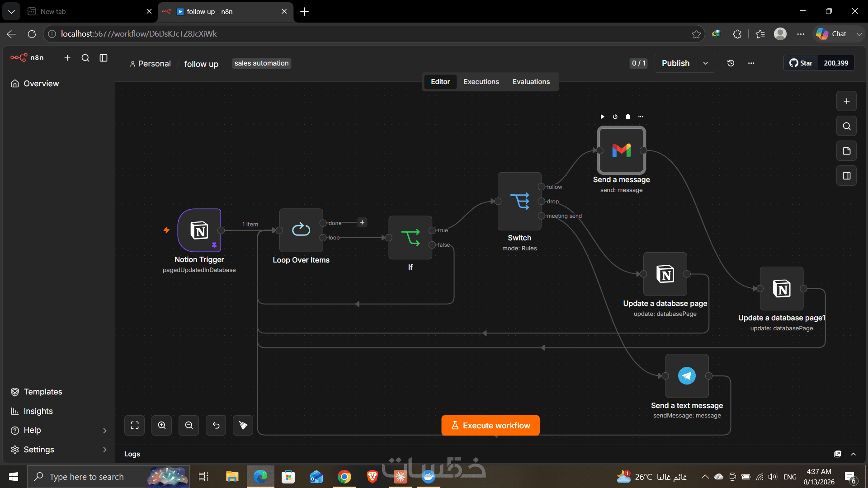Select the If node
Image resolution: width=868 pixels, height=488 pixels.
point(410,237)
